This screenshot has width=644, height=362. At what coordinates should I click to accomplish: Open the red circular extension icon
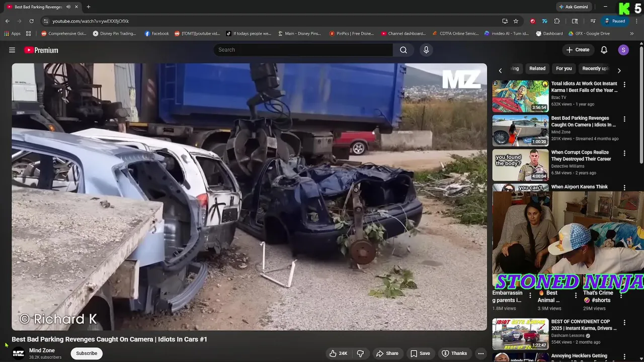click(533, 21)
